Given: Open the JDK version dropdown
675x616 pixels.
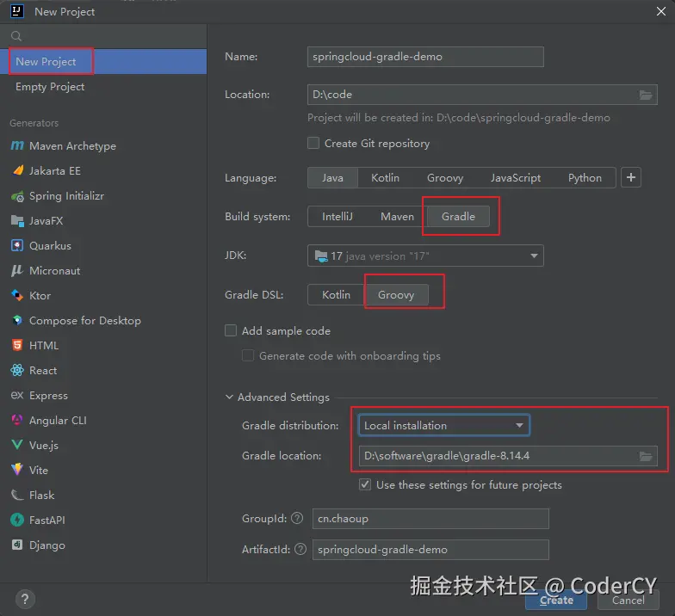Looking at the screenshot, I should click(x=425, y=256).
